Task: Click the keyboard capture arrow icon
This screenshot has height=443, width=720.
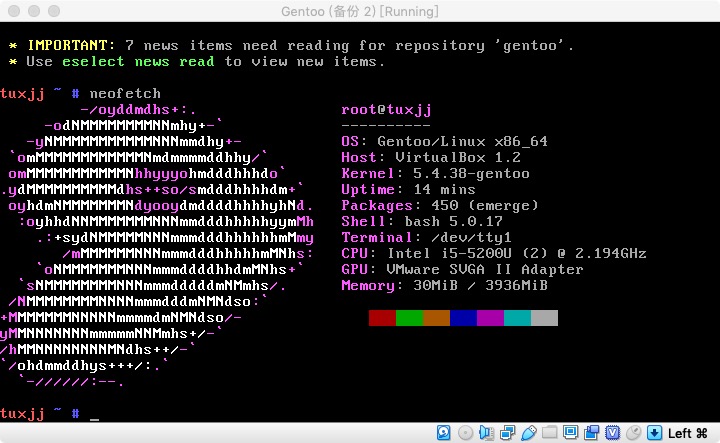Action: pos(654,433)
